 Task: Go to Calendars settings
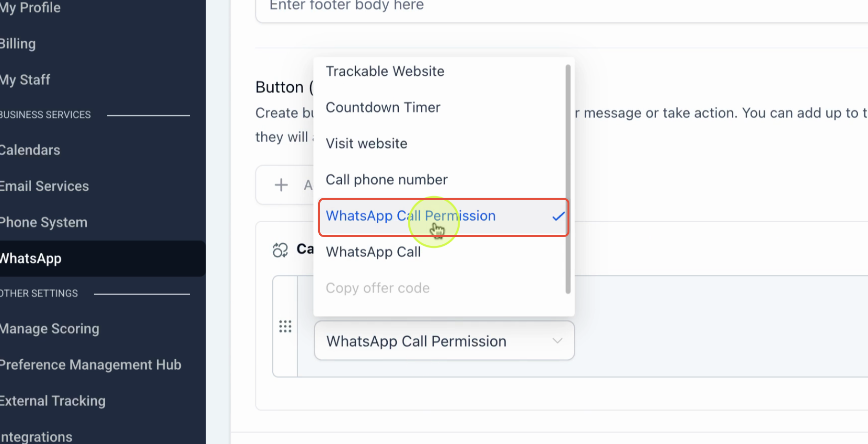click(x=30, y=150)
